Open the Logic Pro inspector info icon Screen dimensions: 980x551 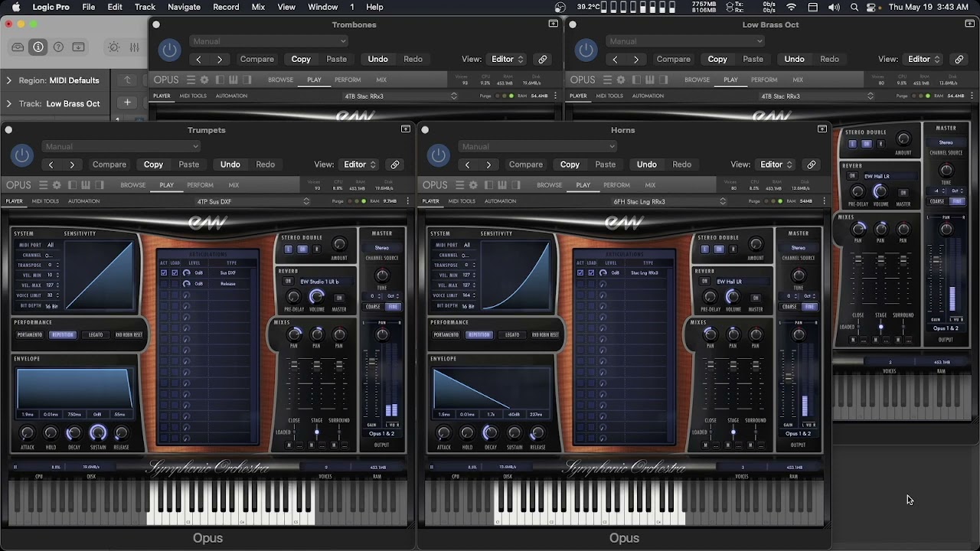[38, 47]
